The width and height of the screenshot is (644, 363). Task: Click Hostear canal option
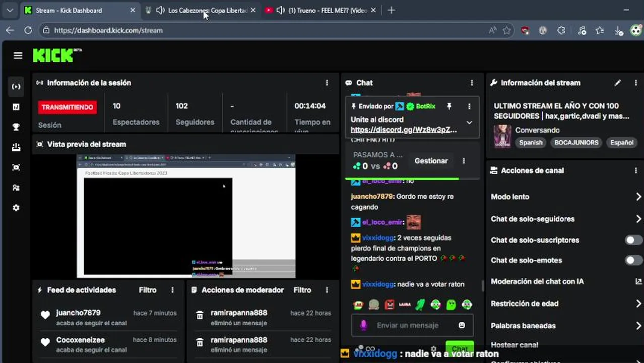coord(514,345)
